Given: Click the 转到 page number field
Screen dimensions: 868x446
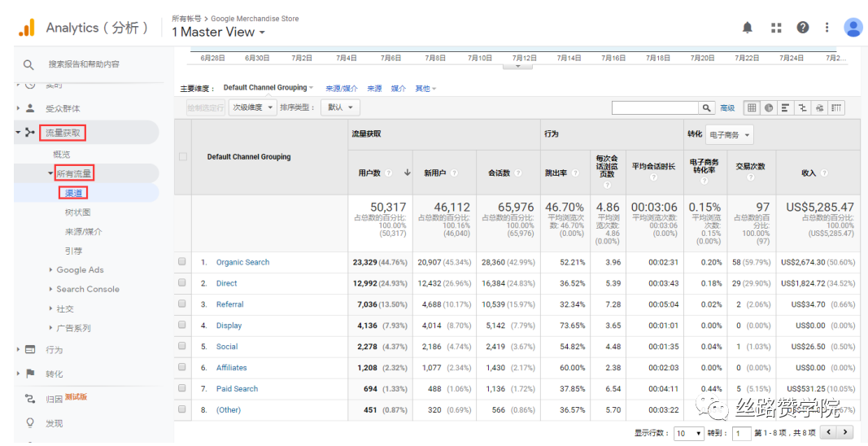Looking at the screenshot, I should [x=742, y=433].
